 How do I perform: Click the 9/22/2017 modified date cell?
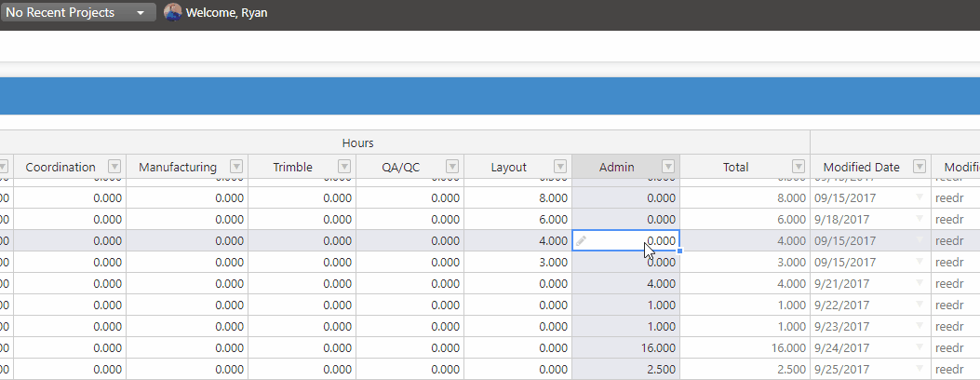tap(870, 305)
